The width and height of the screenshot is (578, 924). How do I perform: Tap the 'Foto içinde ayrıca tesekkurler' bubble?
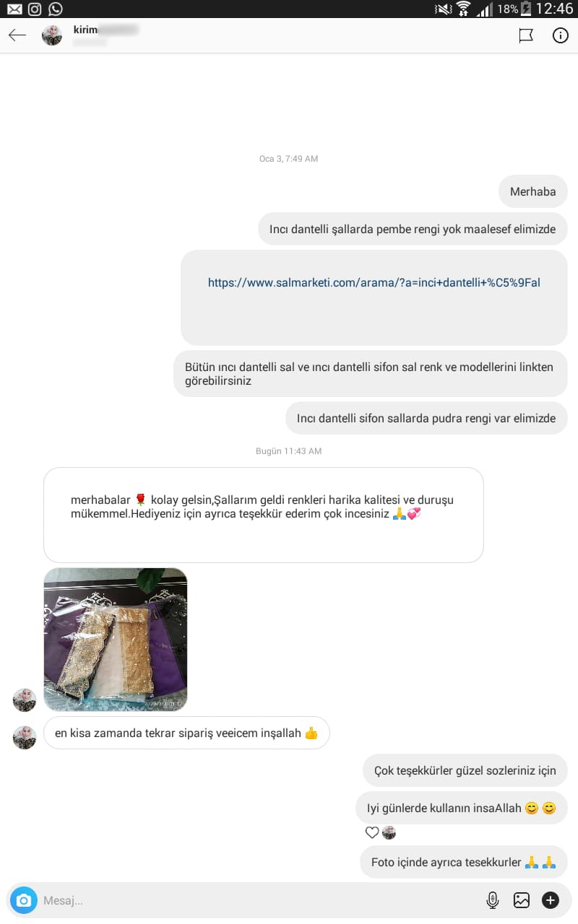(x=464, y=863)
